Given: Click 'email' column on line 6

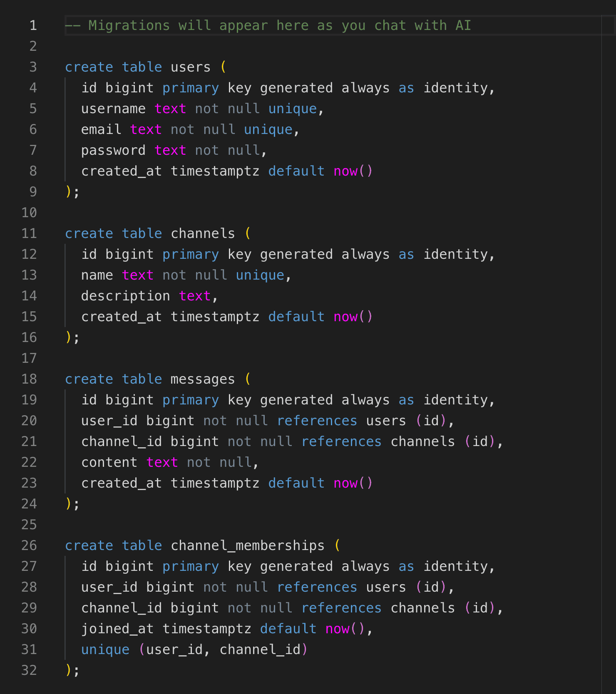Looking at the screenshot, I should click(101, 129).
